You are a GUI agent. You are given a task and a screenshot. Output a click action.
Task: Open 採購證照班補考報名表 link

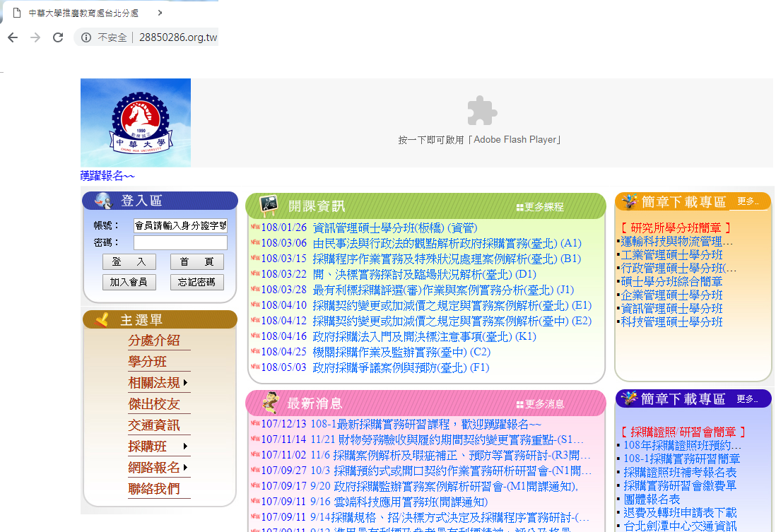coord(680,473)
